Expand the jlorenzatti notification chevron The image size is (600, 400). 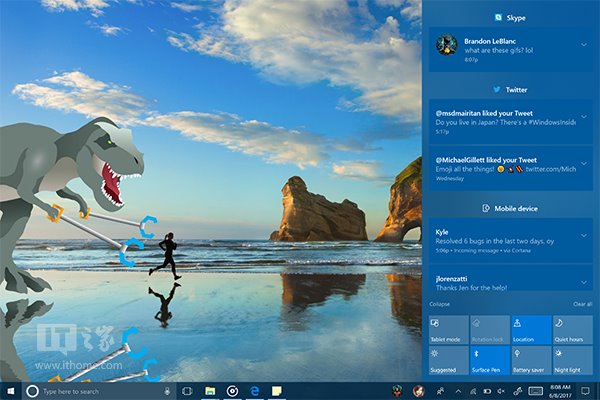tap(584, 282)
